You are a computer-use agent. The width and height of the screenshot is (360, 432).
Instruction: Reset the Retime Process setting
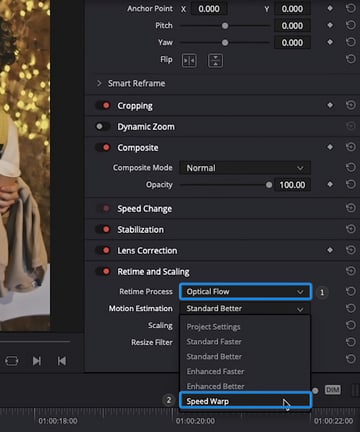coord(351,291)
